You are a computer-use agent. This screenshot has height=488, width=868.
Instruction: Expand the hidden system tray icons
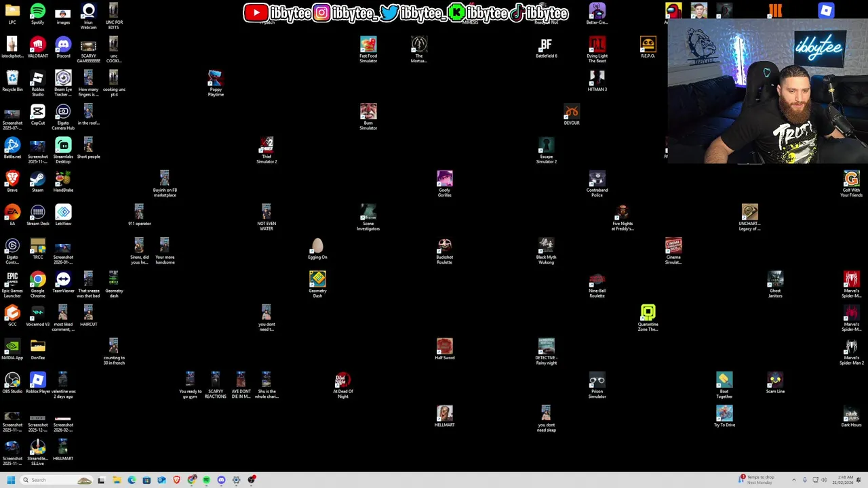794,480
